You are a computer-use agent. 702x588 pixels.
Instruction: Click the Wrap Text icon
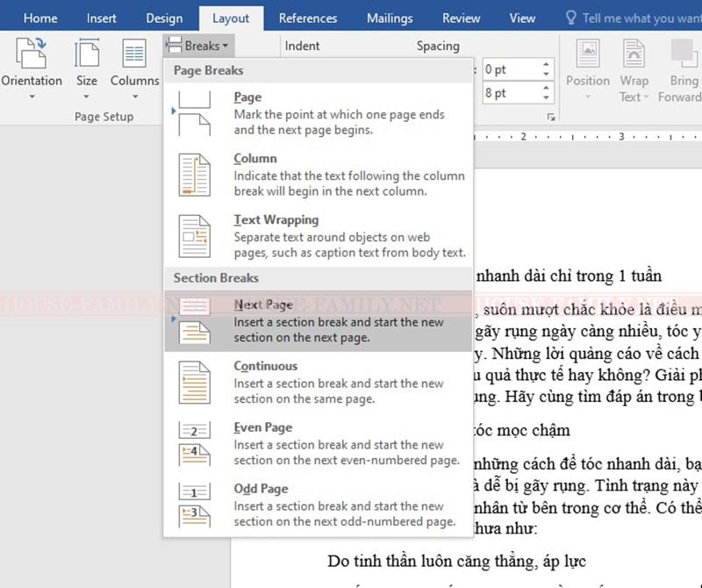(x=634, y=54)
